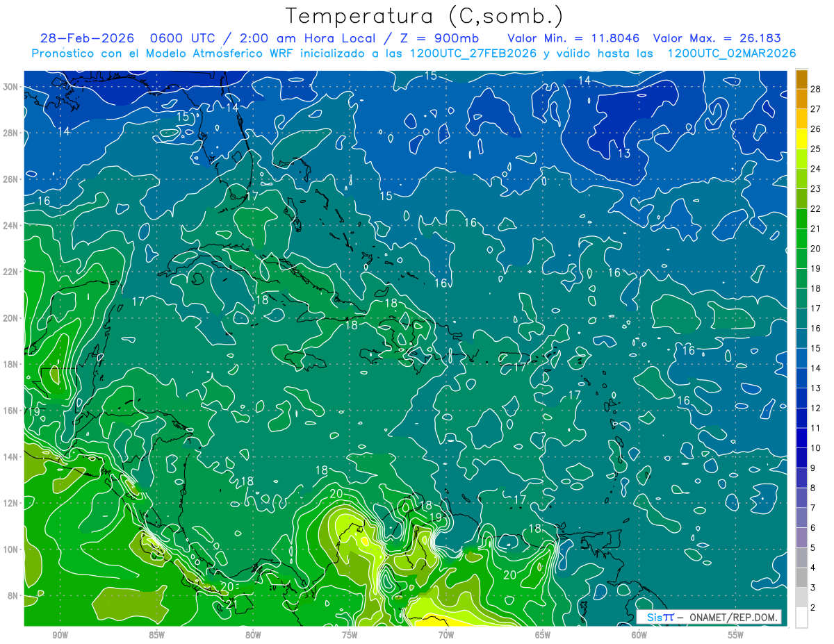Screen dimensions: 834x644
Task: Click the "12N" latitude axis label
Action: click(x=11, y=503)
